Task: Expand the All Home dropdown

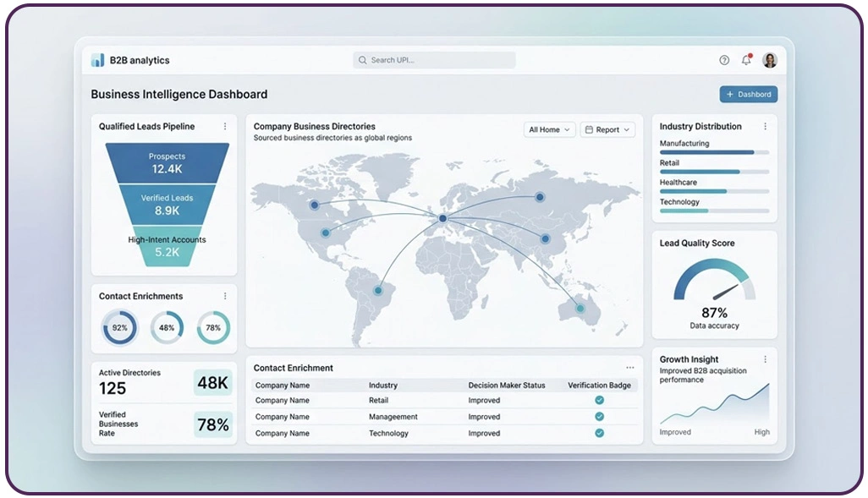Action: (x=550, y=129)
